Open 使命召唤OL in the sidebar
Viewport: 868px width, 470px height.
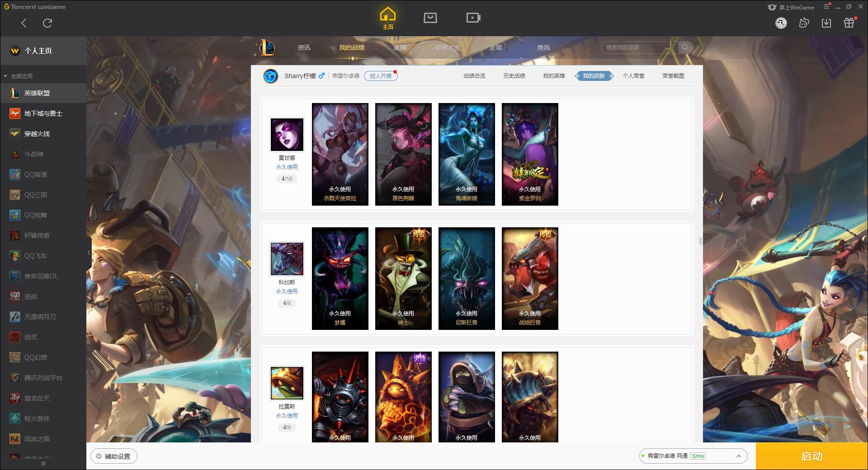pyautogui.click(x=43, y=276)
